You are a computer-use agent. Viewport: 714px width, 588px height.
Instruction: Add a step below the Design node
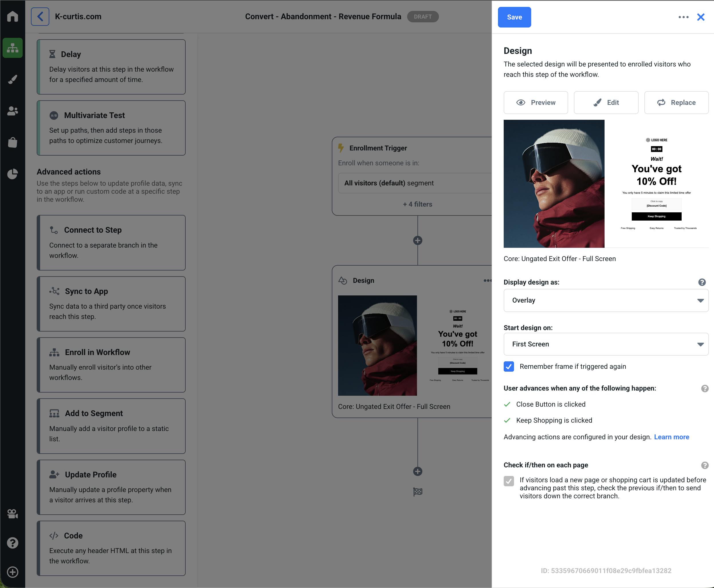tap(418, 471)
